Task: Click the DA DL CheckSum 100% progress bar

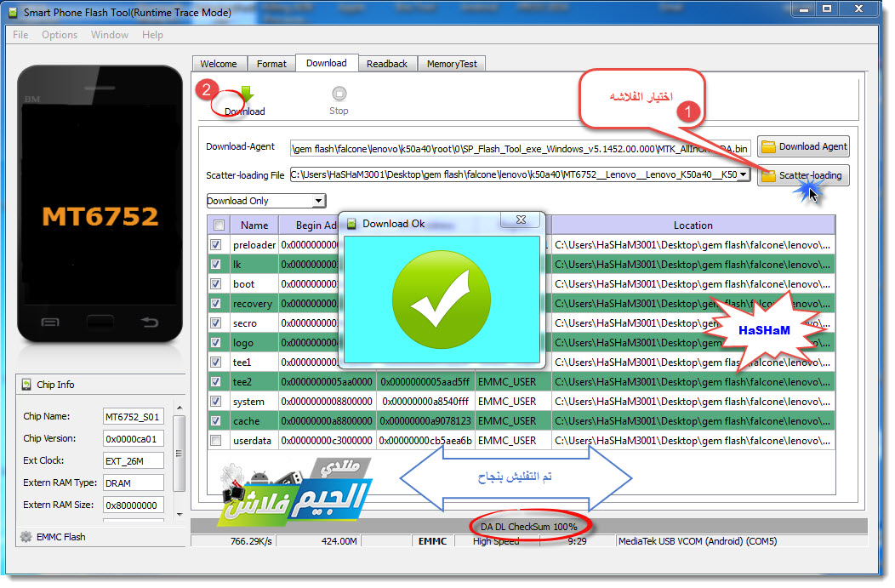Action: (x=528, y=527)
